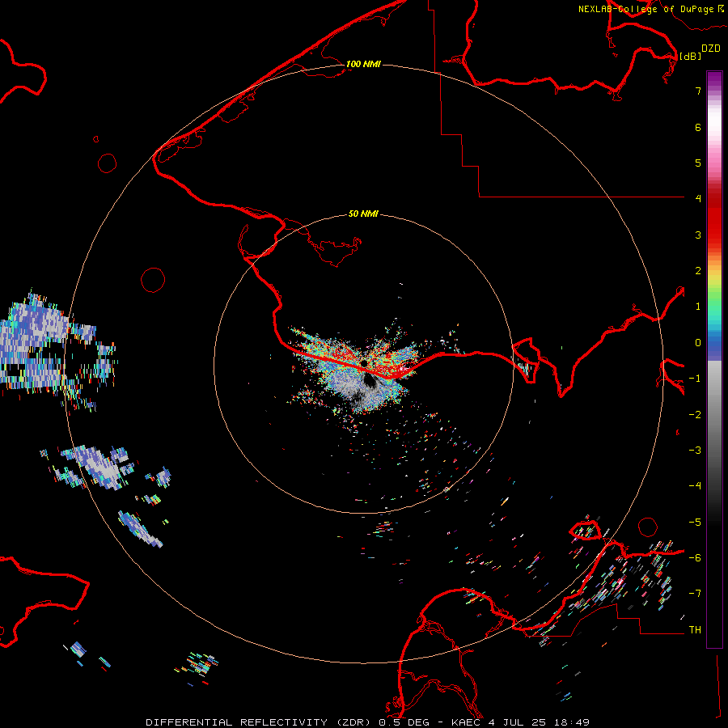Click the TH threshold label on the scale

[695, 630]
